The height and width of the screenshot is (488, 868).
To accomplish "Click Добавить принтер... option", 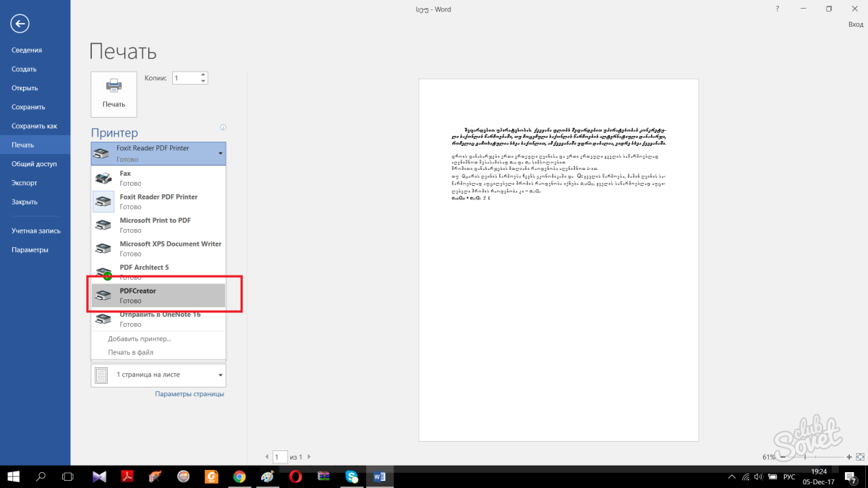I will (140, 338).
